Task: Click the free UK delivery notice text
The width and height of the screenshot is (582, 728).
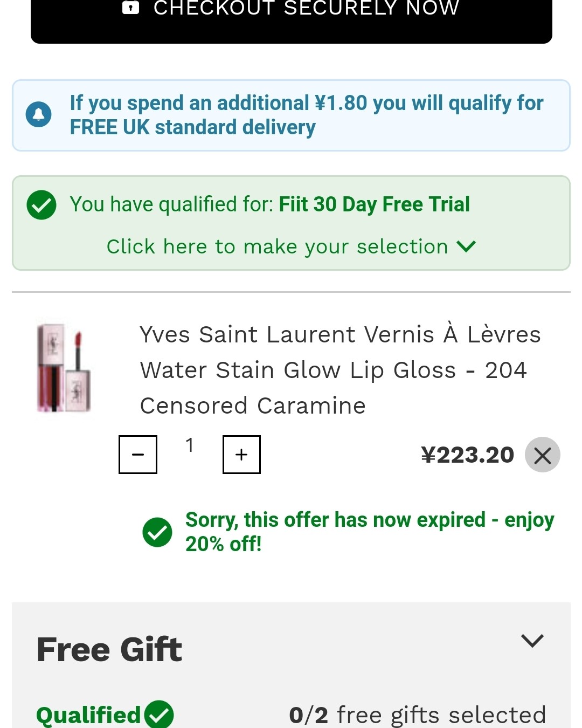Action: (306, 115)
